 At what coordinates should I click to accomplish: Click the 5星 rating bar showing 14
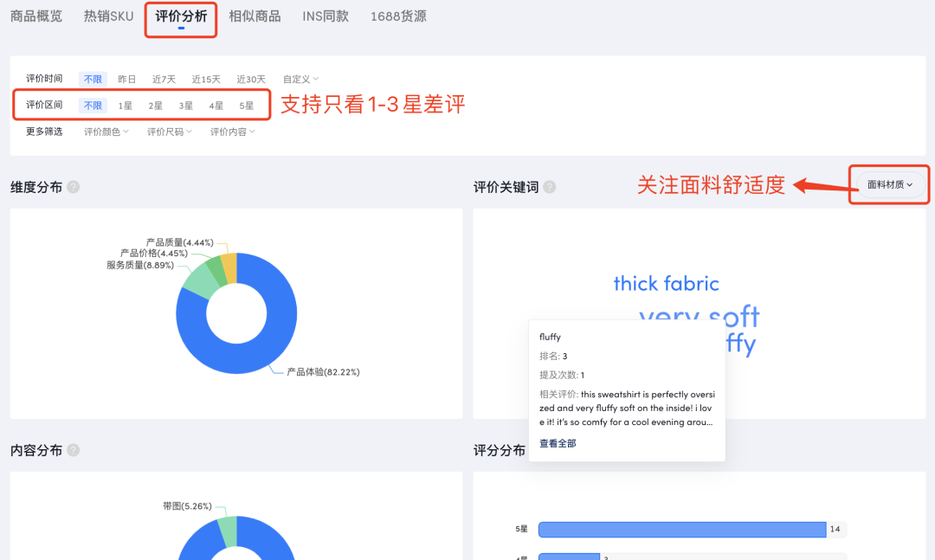[x=682, y=529]
